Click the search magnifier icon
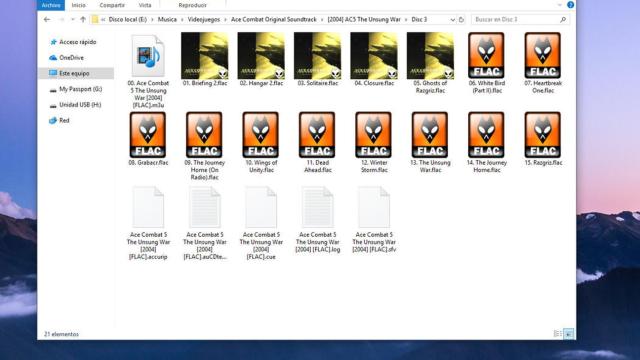 (x=563, y=20)
